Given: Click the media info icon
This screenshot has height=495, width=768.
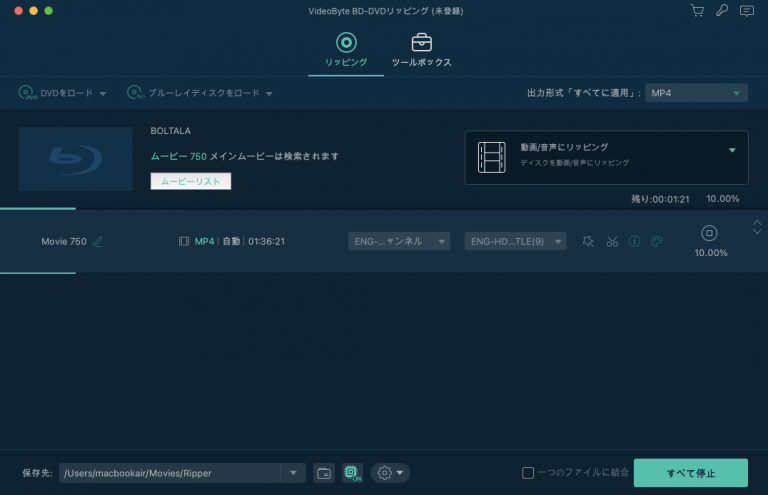Looking at the screenshot, I should tap(634, 241).
